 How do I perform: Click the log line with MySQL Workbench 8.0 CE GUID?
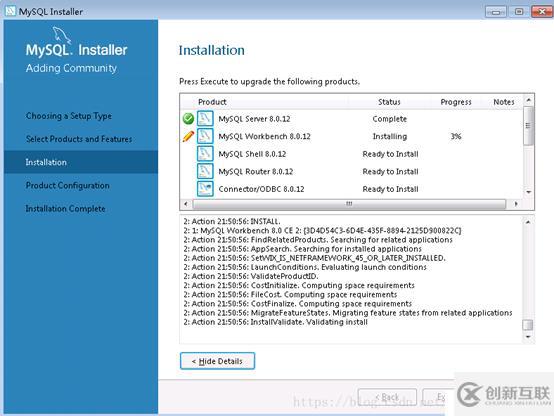tap(322, 230)
